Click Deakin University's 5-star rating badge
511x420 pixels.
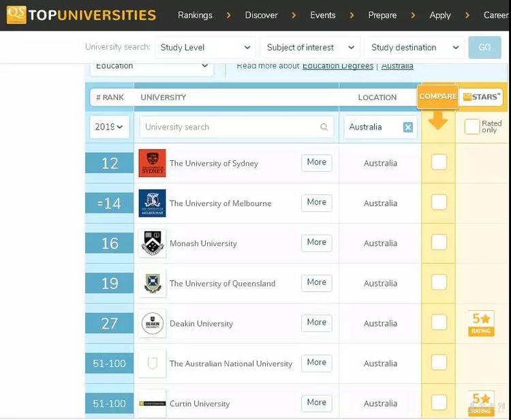pyautogui.click(x=482, y=323)
